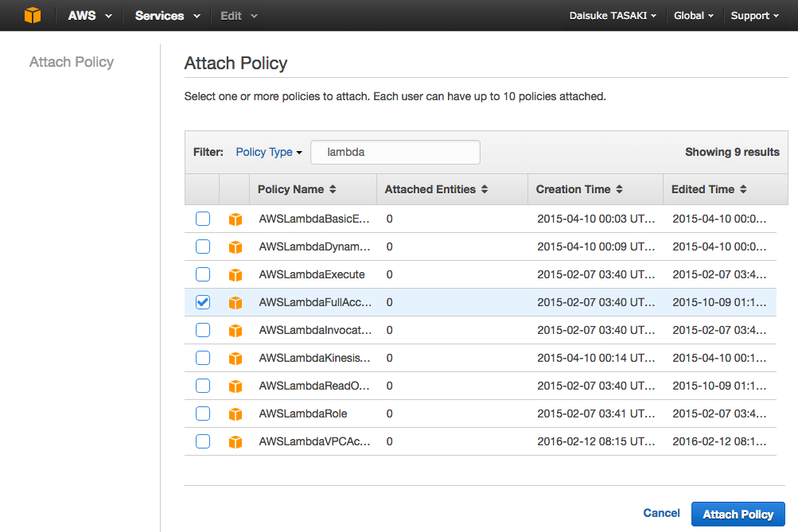
Task: Click AWSLambdaReadO... policy name text
Action: pyautogui.click(x=314, y=386)
